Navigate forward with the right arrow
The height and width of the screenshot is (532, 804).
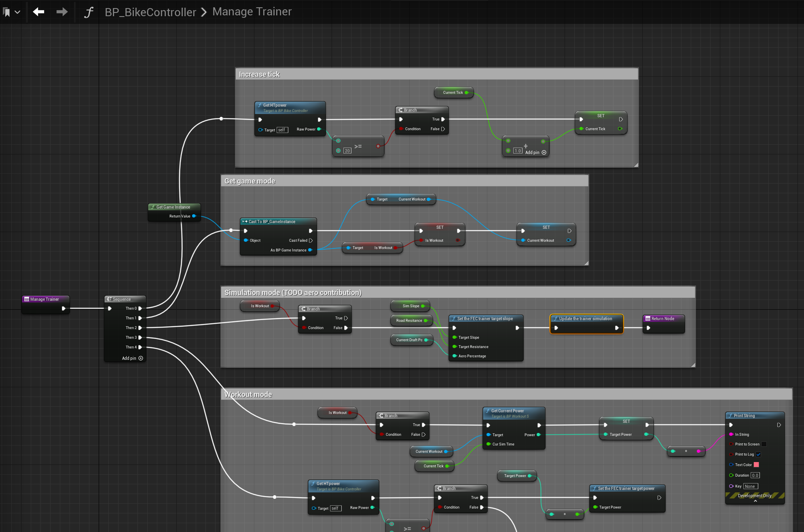tap(62, 12)
